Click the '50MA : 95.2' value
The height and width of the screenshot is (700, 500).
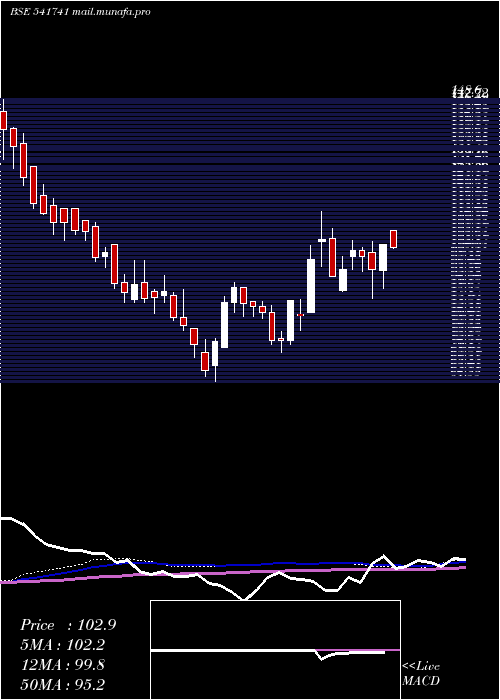tap(62, 684)
